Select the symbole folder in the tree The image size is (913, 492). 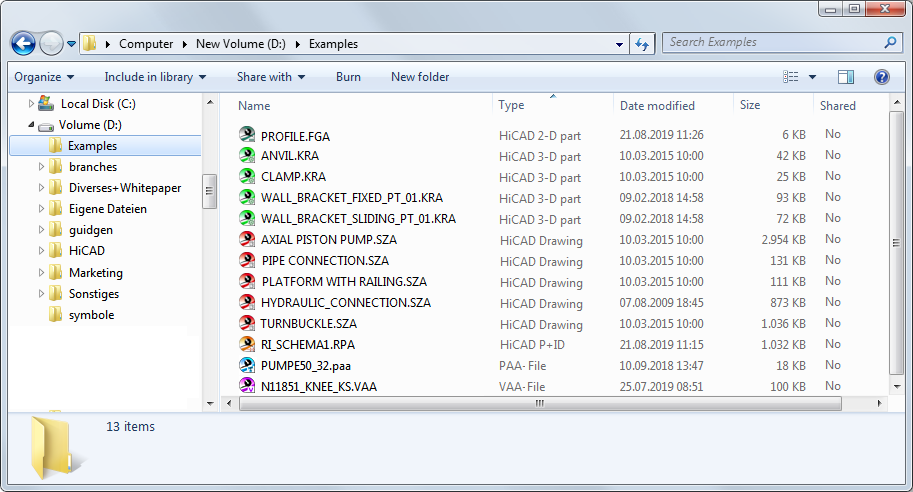point(91,315)
